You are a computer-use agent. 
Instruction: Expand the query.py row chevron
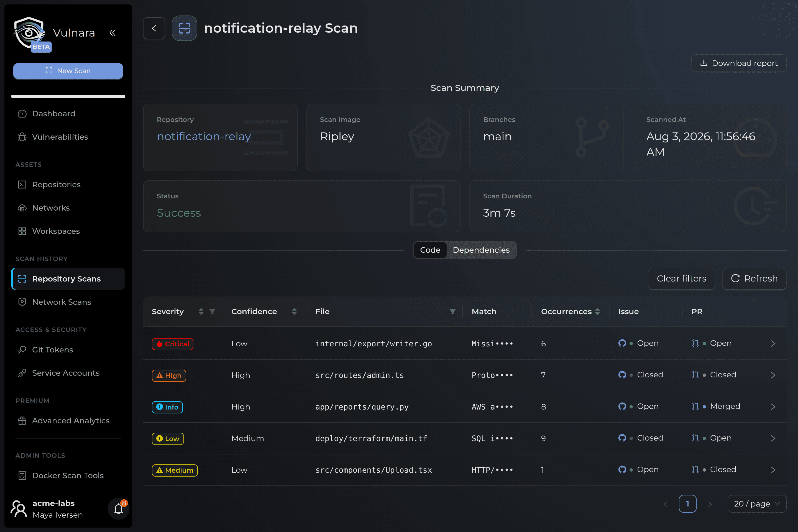(x=773, y=407)
